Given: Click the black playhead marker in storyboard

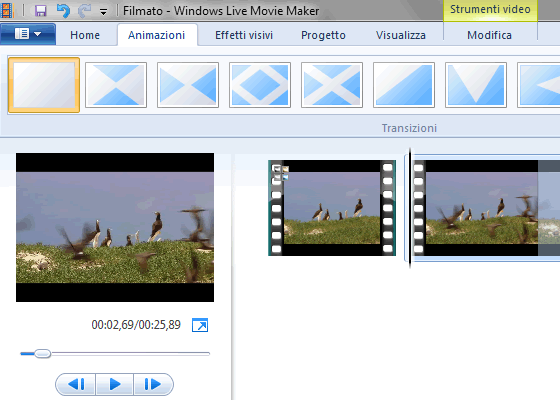Looking at the screenshot, I should [410, 208].
